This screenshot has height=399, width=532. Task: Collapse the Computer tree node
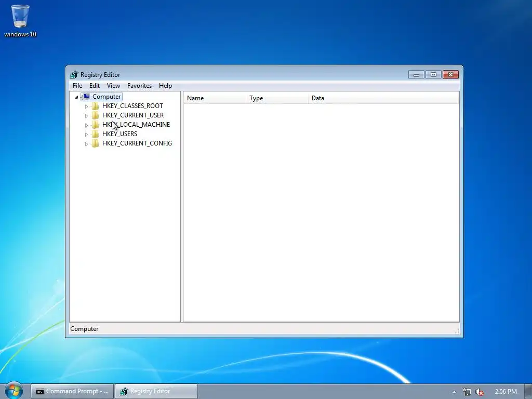pos(76,97)
